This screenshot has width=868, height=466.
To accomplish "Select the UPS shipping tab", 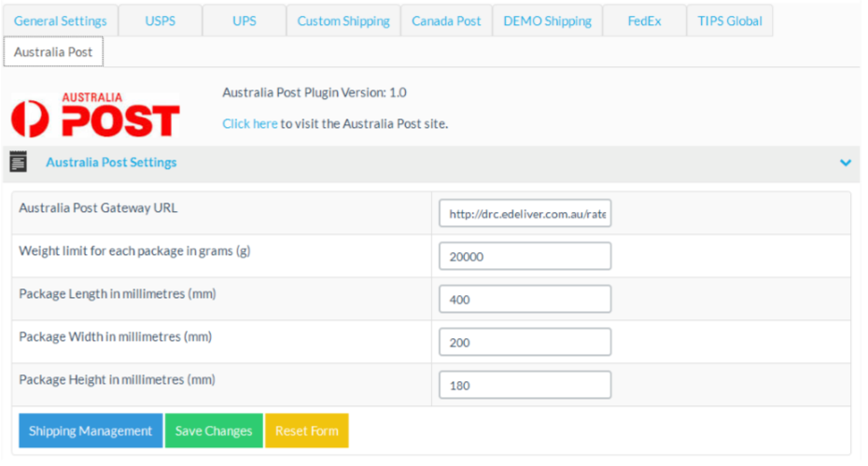I will [x=244, y=21].
